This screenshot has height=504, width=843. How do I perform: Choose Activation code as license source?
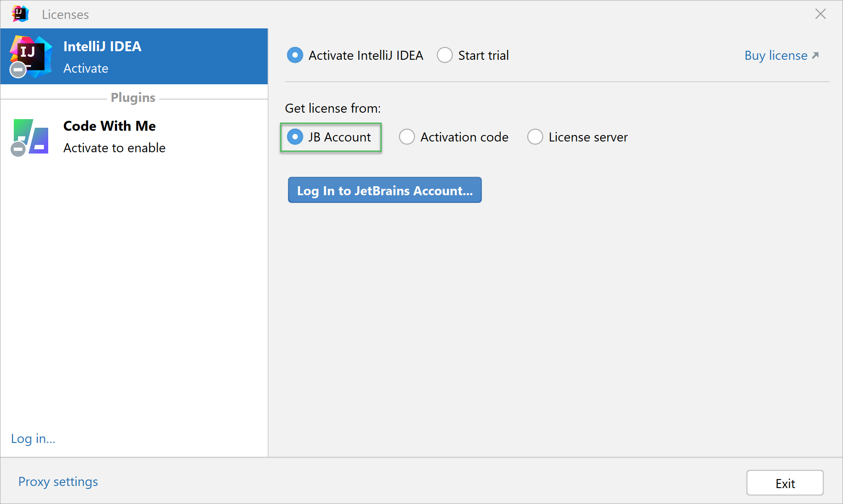(x=407, y=137)
